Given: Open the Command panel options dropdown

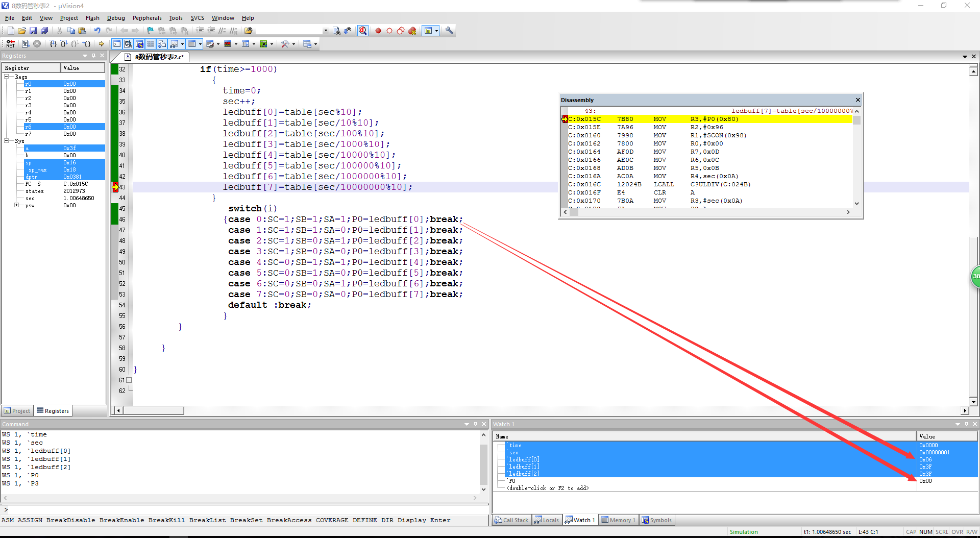Looking at the screenshot, I should (467, 424).
